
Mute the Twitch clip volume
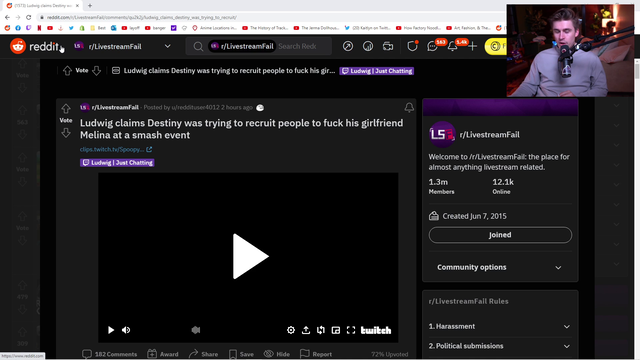126,330
